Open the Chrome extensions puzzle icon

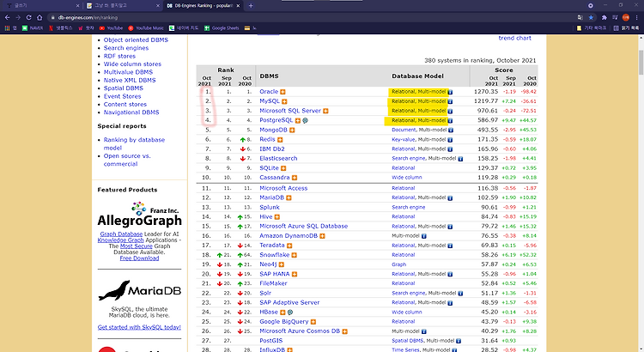click(604, 17)
